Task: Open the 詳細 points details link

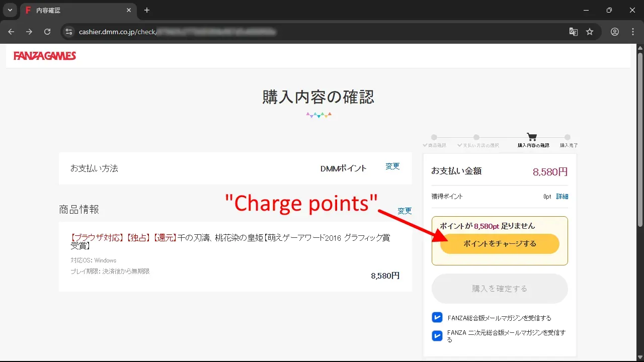Action: tap(562, 197)
